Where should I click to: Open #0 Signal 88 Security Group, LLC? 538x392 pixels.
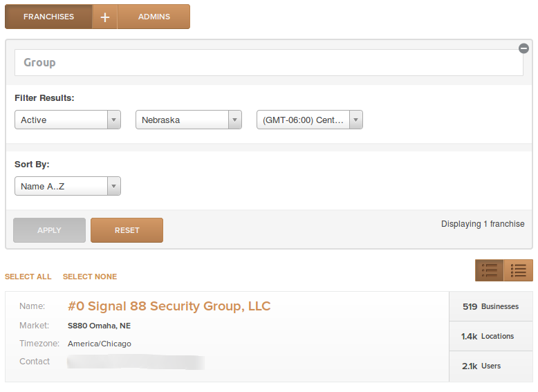169,306
